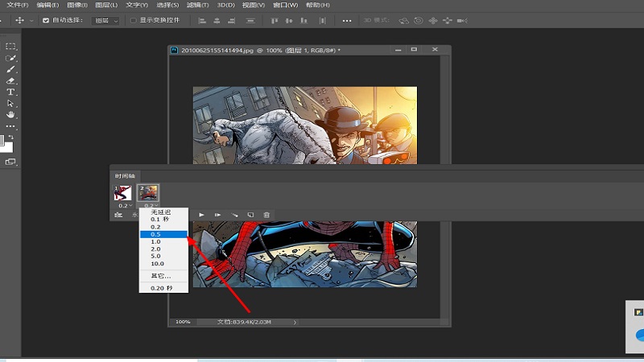Screen dimensions: 644x362
Task: Choose 无延迟 from the delay menu
Action: pyautogui.click(x=164, y=212)
